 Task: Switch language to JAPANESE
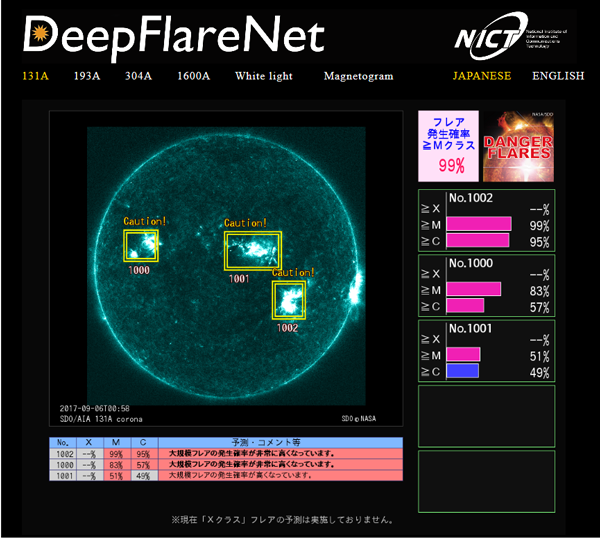click(482, 76)
